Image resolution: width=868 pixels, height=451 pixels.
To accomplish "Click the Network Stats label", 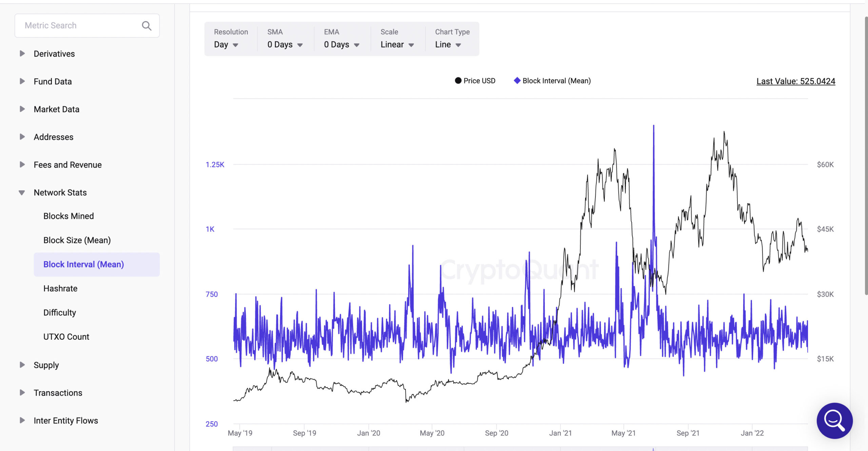I will (x=60, y=192).
